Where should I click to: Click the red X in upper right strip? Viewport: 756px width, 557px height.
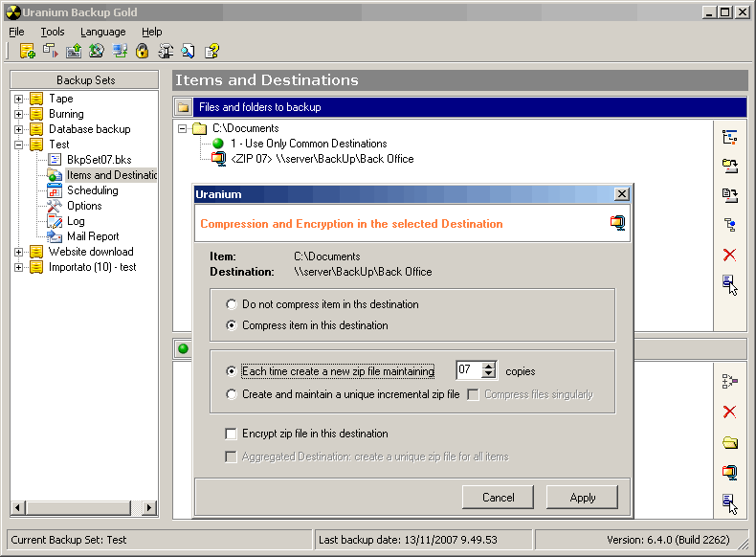729,255
